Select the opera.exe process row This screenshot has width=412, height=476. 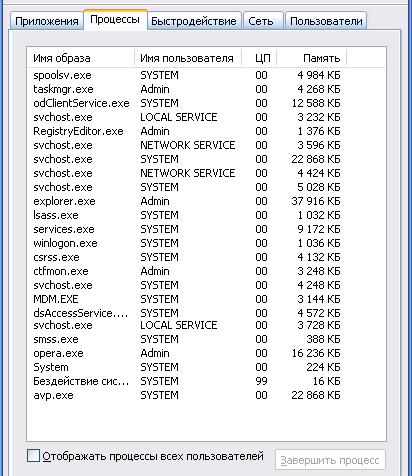[x=187, y=353]
